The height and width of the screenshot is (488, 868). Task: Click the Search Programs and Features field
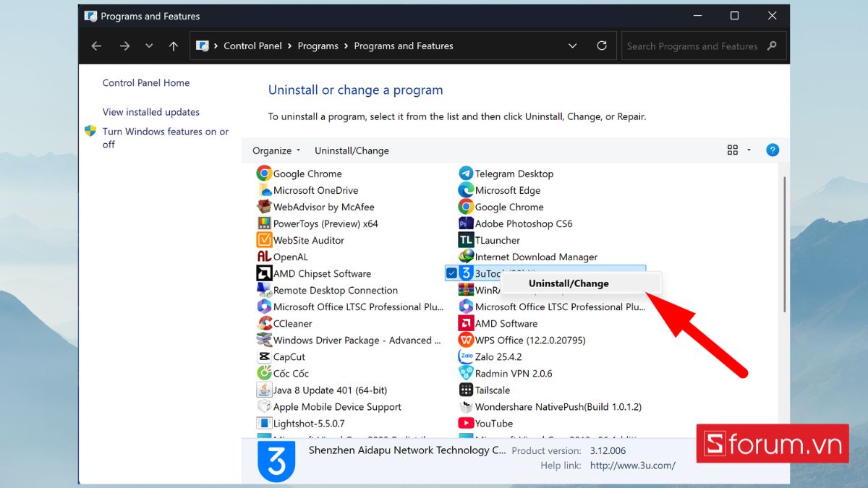pos(704,46)
